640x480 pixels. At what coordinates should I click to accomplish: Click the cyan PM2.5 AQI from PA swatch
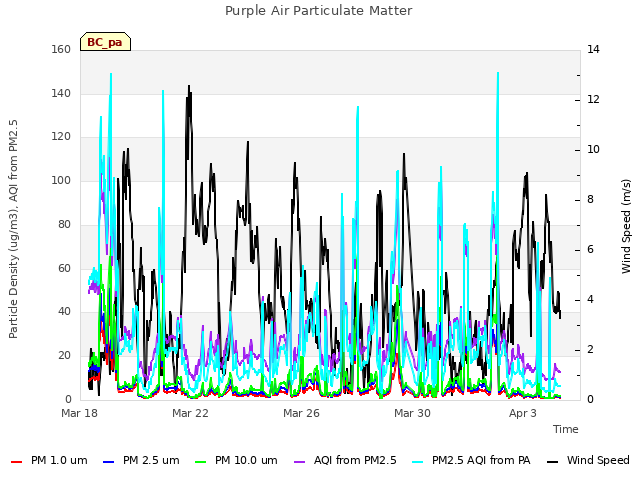click(x=418, y=461)
